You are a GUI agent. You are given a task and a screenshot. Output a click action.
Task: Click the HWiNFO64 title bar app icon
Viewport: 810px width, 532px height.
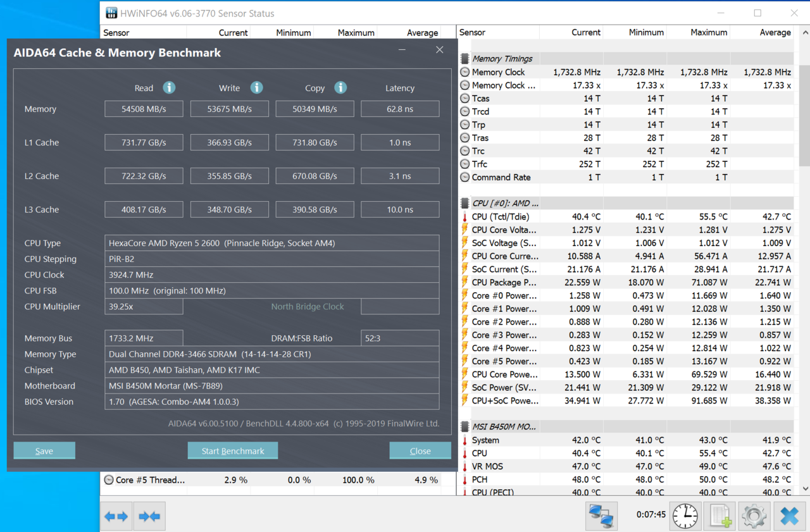(x=111, y=13)
